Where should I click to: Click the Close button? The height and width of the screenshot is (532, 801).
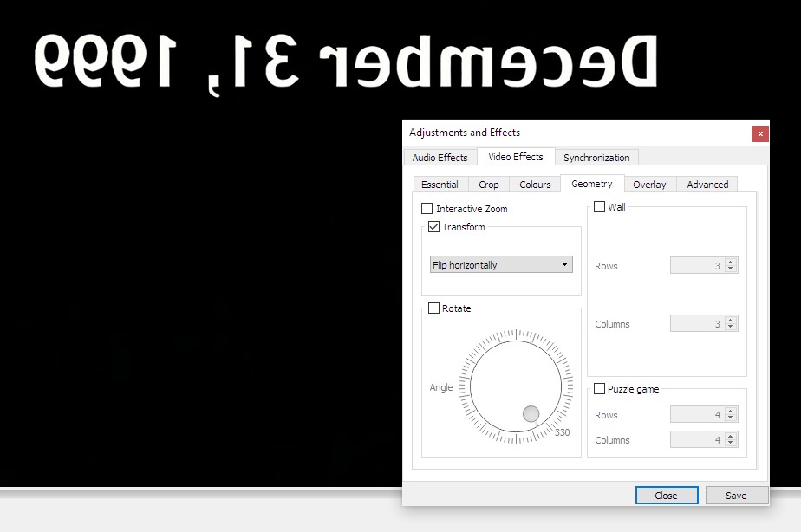[667, 496]
